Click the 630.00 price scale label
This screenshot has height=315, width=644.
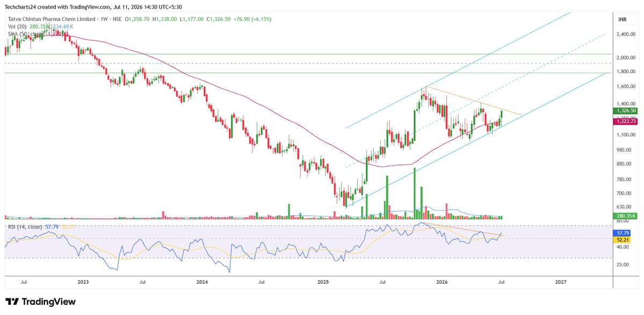click(625, 207)
